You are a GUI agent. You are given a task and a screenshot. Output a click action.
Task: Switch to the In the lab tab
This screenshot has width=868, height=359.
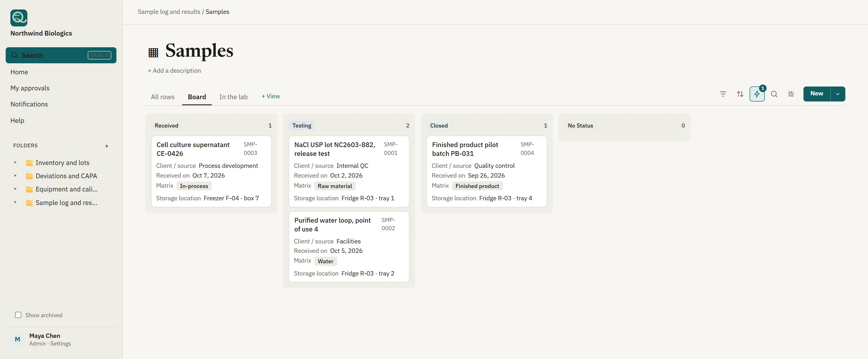tap(233, 97)
